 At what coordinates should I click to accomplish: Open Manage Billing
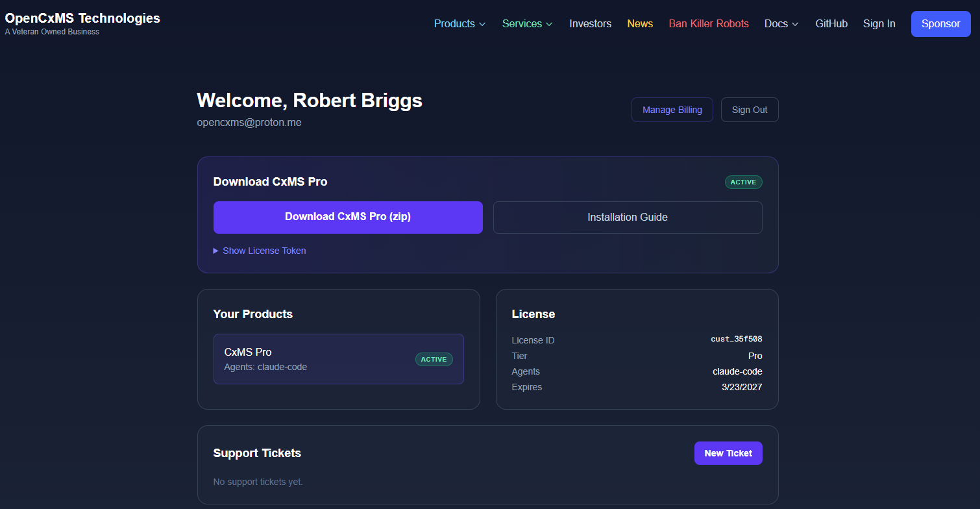pyautogui.click(x=672, y=109)
